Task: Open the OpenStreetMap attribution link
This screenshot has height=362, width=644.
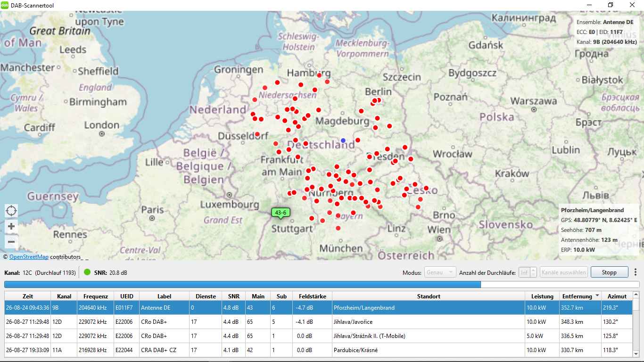Action: 29,257
